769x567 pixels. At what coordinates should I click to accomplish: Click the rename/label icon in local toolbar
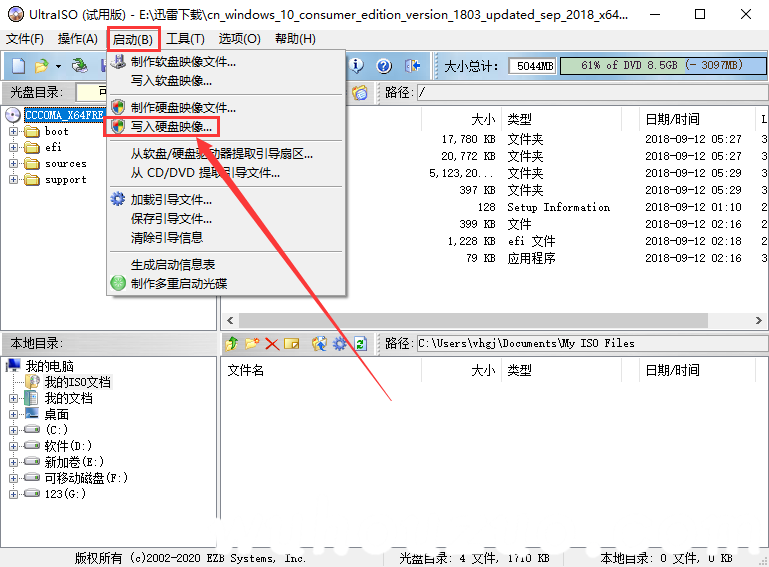[x=292, y=343]
